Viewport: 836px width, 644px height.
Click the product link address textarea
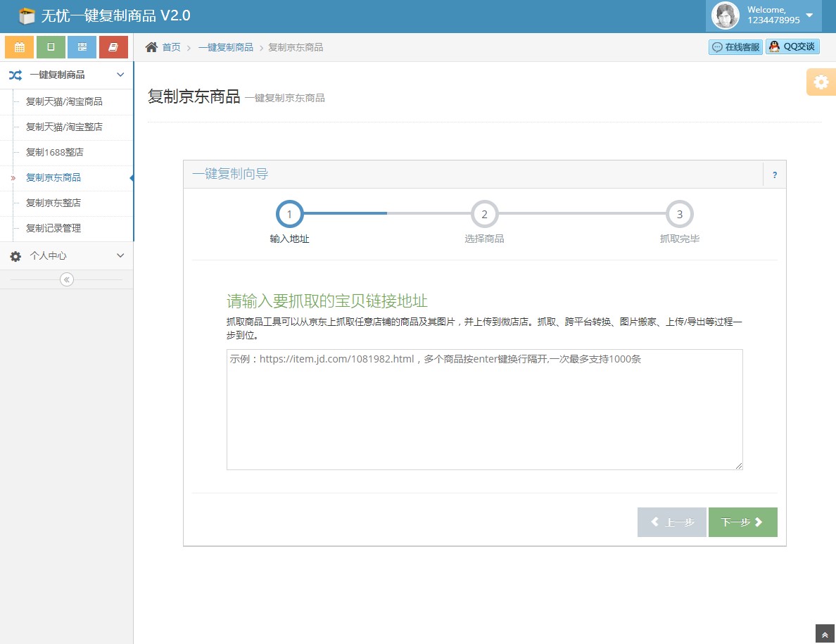point(485,410)
